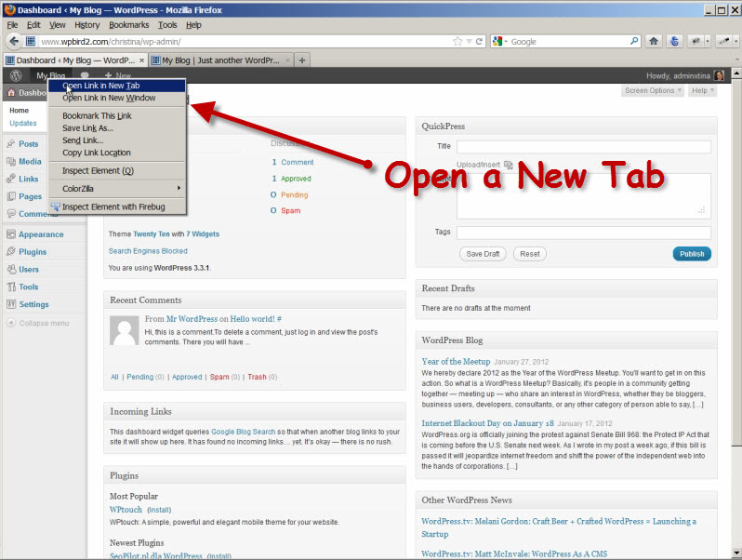Open the Search Engines Blocked link

tap(148, 251)
